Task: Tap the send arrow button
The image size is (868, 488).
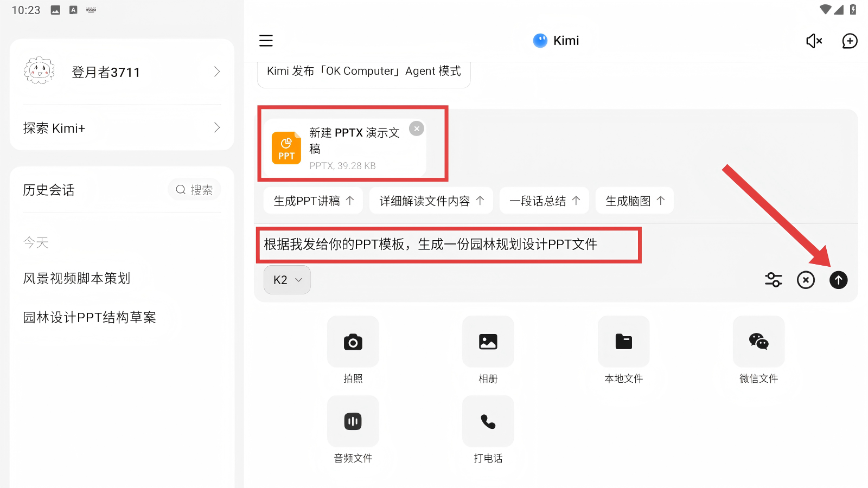Action: (838, 280)
